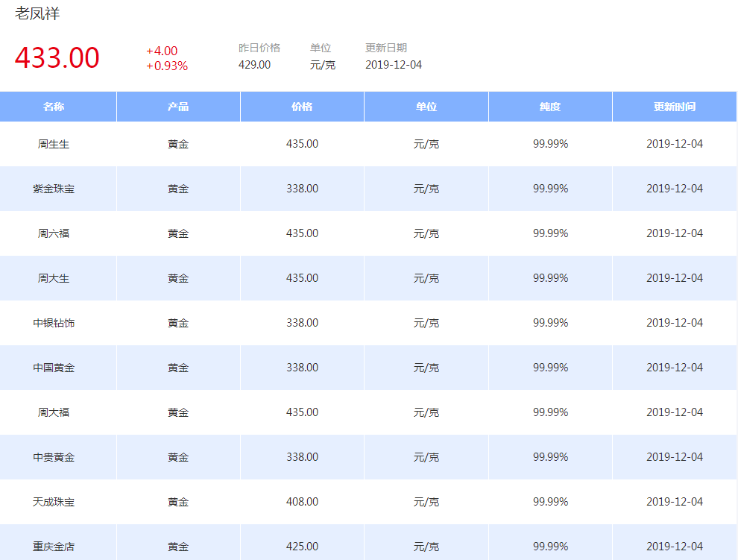Click the large red 433.00 price
This screenshot has width=738, height=560.
57,58
